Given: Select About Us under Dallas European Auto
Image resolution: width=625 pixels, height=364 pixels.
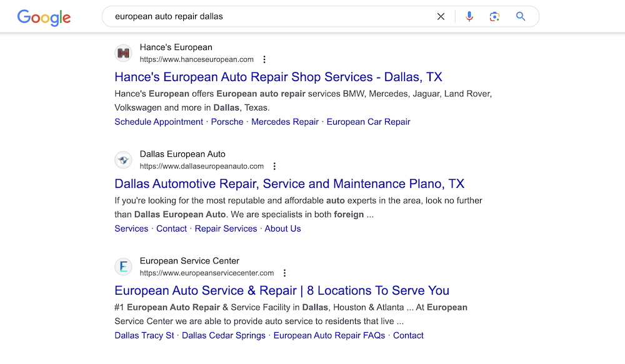Looking at the screenshot, I should click(x=282, y=229).
